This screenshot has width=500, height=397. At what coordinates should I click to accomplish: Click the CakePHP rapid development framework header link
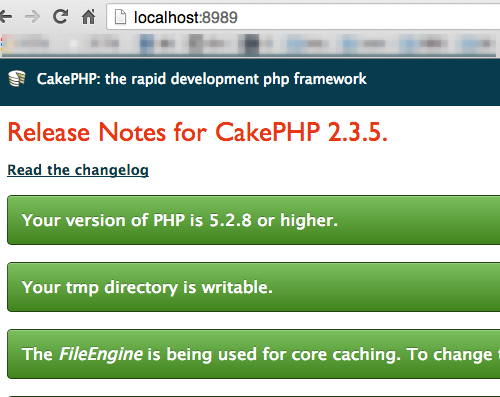click(x=202, y=79)
